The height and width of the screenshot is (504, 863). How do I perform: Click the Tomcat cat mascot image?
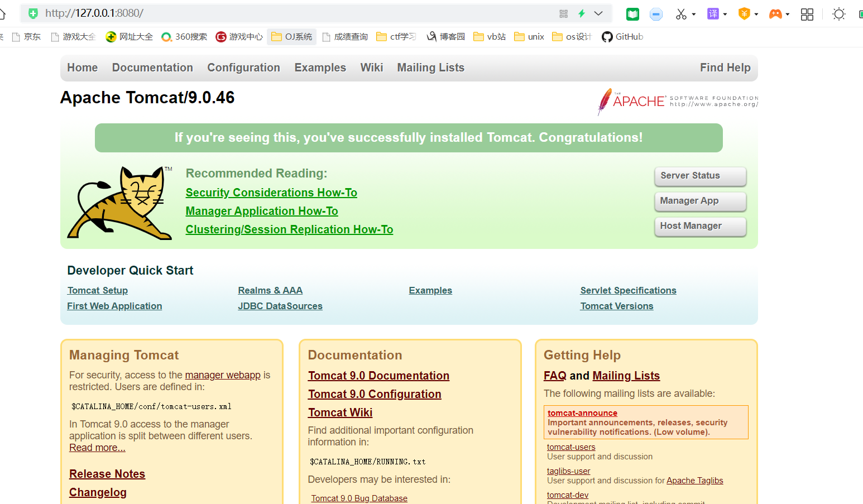click(120, 203)
